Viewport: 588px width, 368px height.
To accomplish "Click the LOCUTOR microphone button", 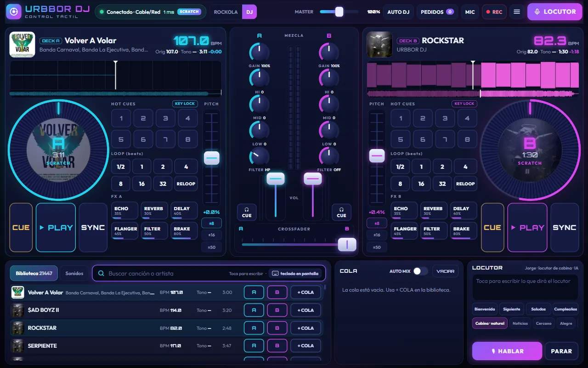I will coord(554,12).
